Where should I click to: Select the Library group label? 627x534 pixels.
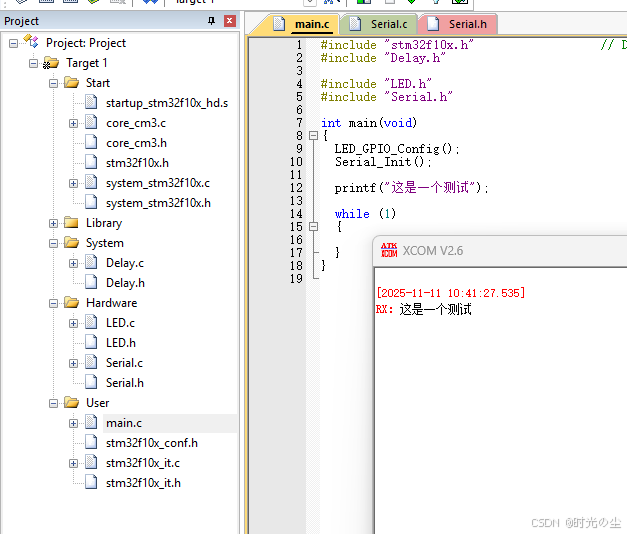[x=104, y=223]
